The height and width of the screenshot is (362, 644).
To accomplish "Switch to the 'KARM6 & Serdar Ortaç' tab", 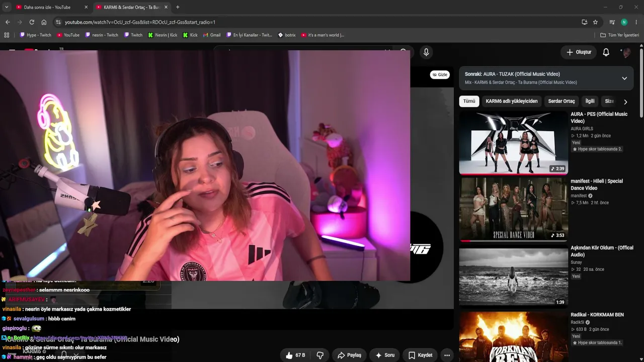I will [132, 7].
